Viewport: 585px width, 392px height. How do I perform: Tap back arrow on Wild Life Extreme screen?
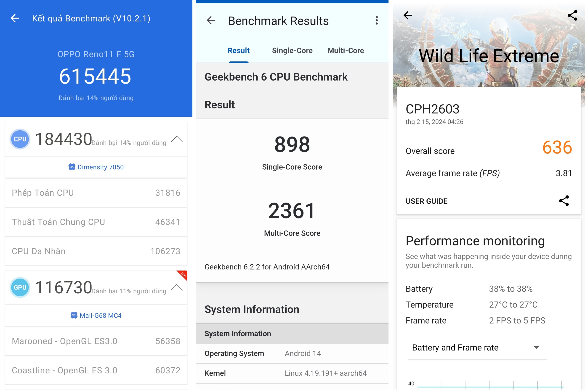(408, 15)
